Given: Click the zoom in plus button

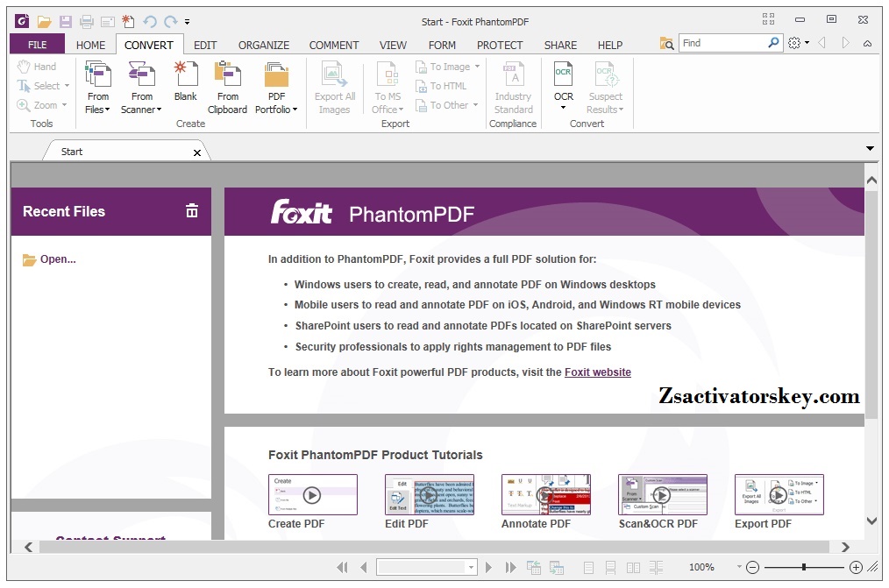Looking at the screenshot, I should pyautogui.click(x=856, y=567).
